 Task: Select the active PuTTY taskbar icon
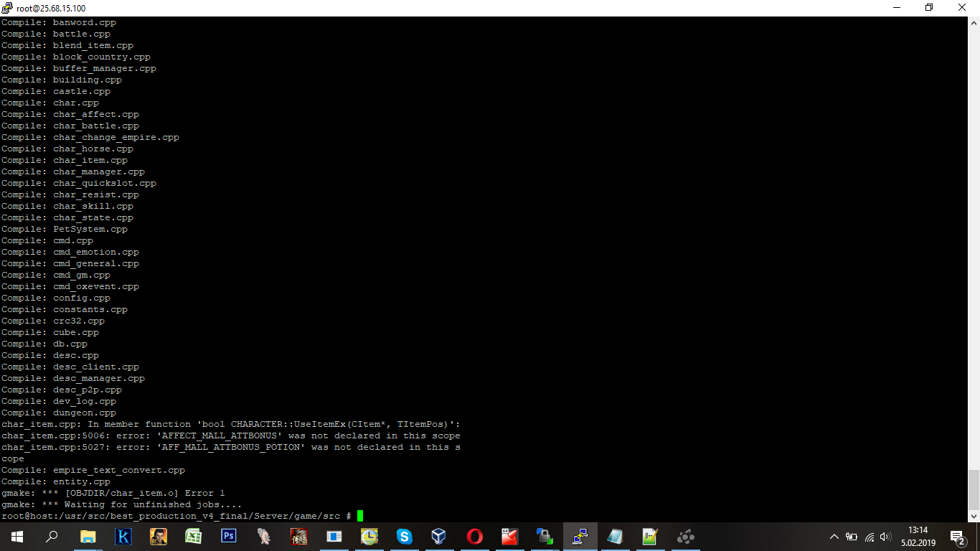coord(580,536)
